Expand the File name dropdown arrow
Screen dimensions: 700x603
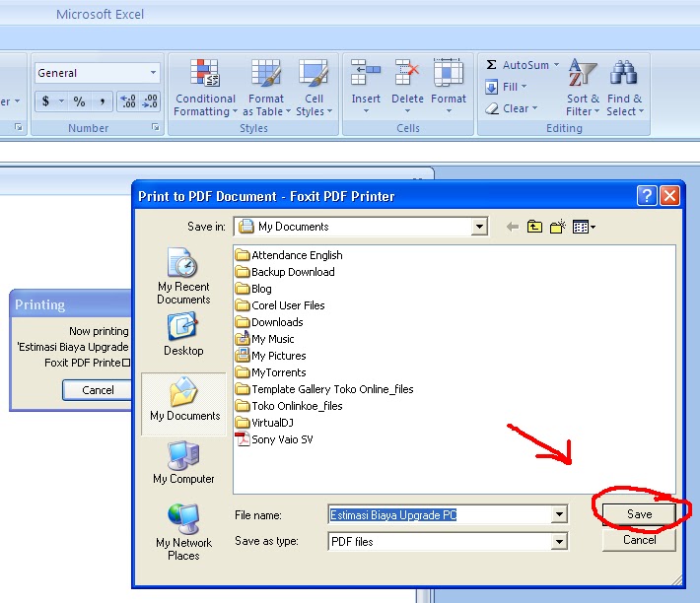click(x=559, y=514)
